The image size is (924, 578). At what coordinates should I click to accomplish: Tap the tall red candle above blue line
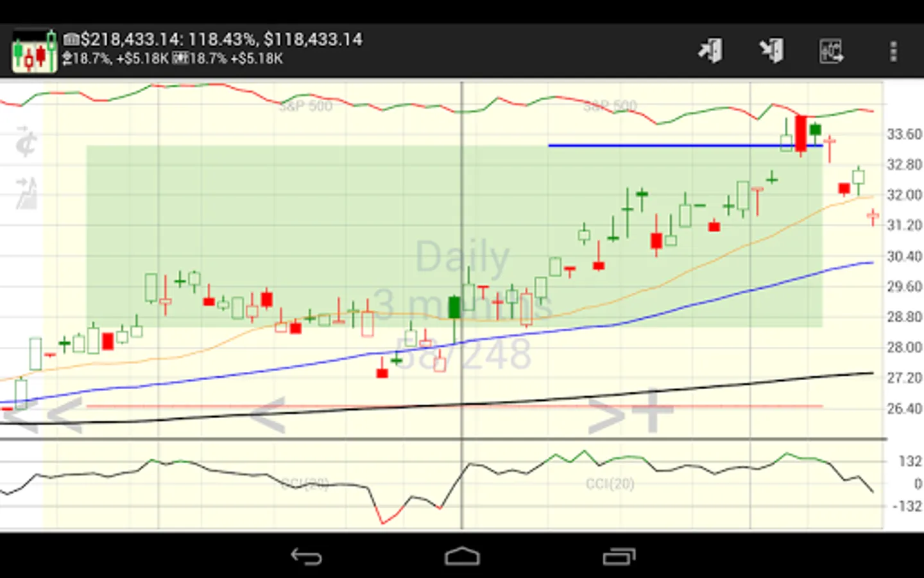(801, 134)
